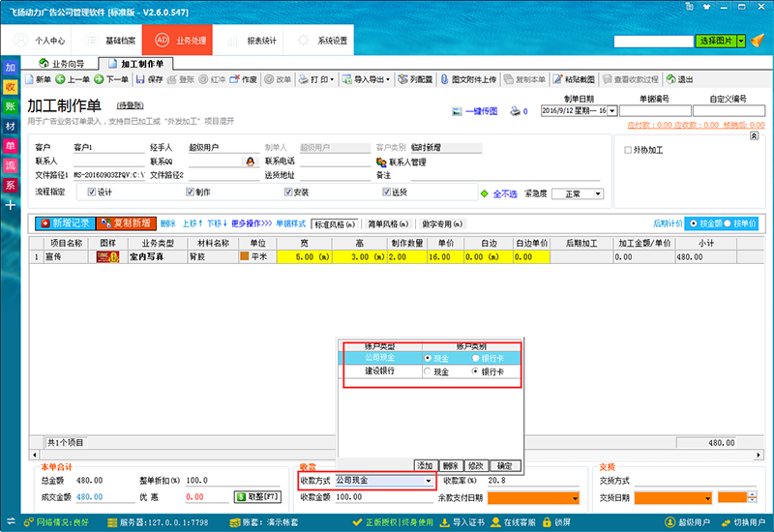Open 粘贴截图 (paste screenshot) tool
The image size is (774, 532).
(575, 79)
